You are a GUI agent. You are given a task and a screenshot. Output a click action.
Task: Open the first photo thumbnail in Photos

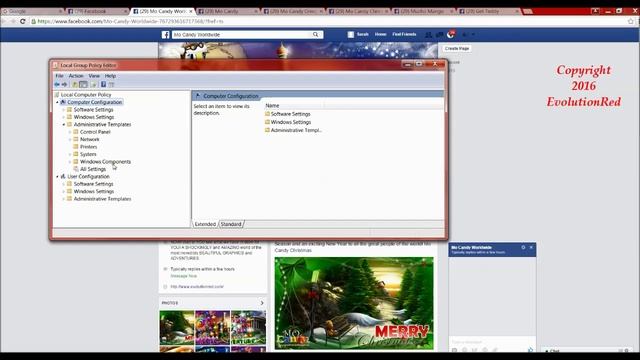[177, 328]
